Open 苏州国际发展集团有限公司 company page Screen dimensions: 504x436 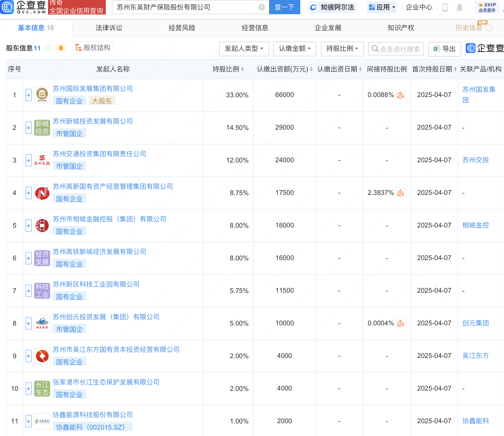tap(93, 89)
